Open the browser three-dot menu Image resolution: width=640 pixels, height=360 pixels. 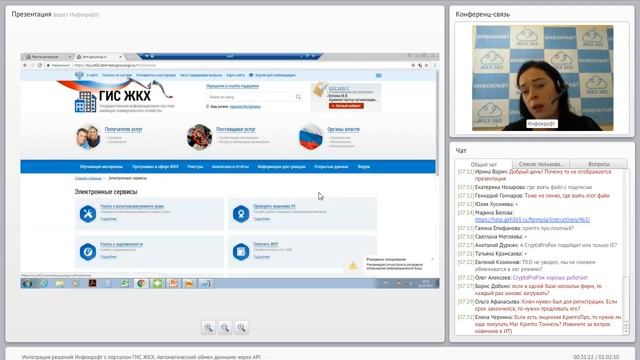[x=435, y=65]
